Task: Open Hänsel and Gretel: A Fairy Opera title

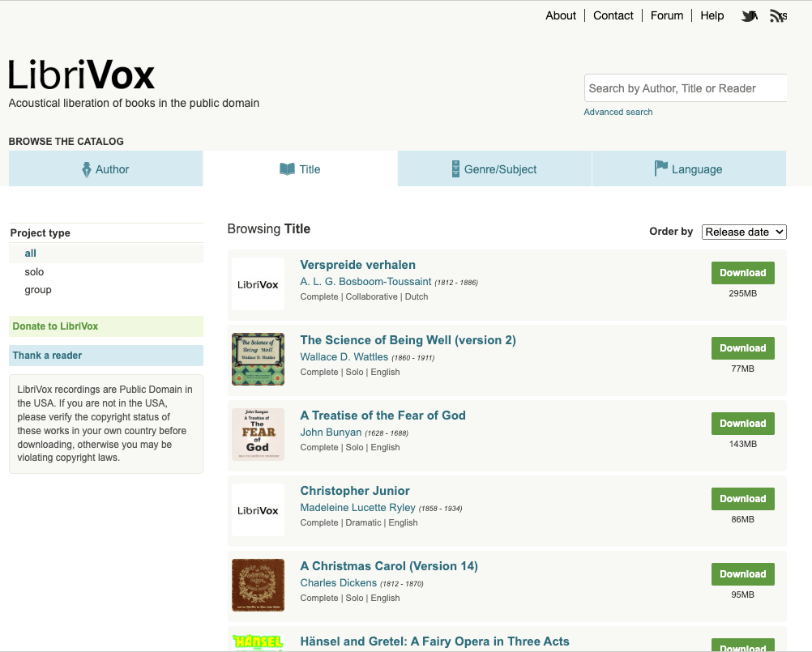Action: click(434, 641)
